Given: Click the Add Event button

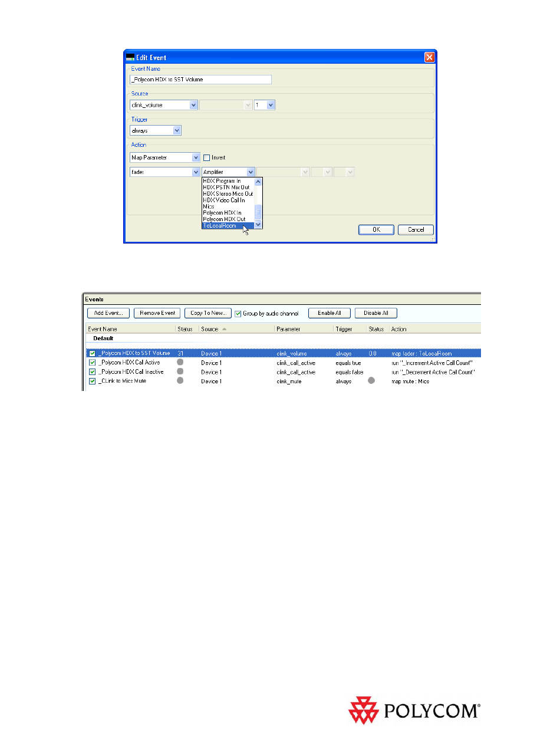Looking at the screenshot, I should [x=108, y=313].
